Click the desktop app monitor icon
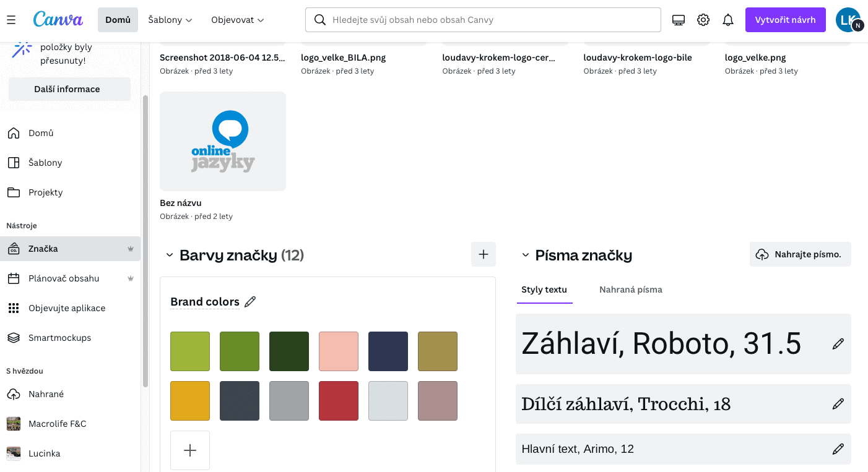The width and height of the screenshot is (868, 472). click(679, 20)
